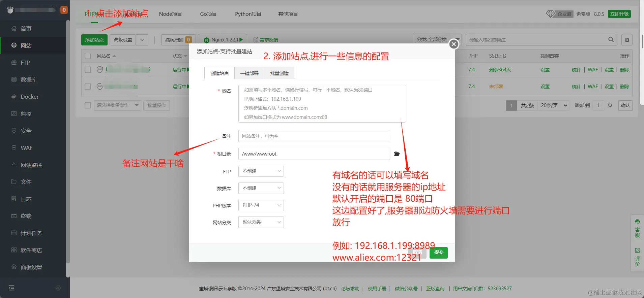Open 监控 in the sidebar
Viewport: 644px width, 298px height.
(x=26, y=114)
